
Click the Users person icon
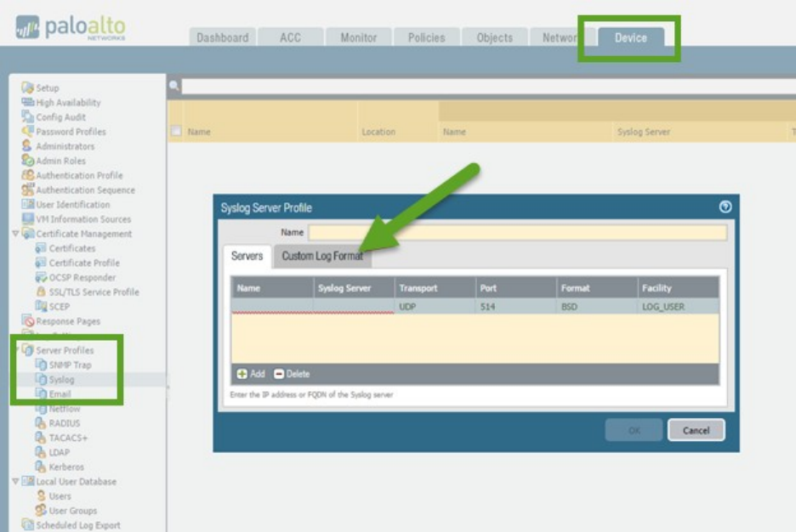(x=41, y=496)
